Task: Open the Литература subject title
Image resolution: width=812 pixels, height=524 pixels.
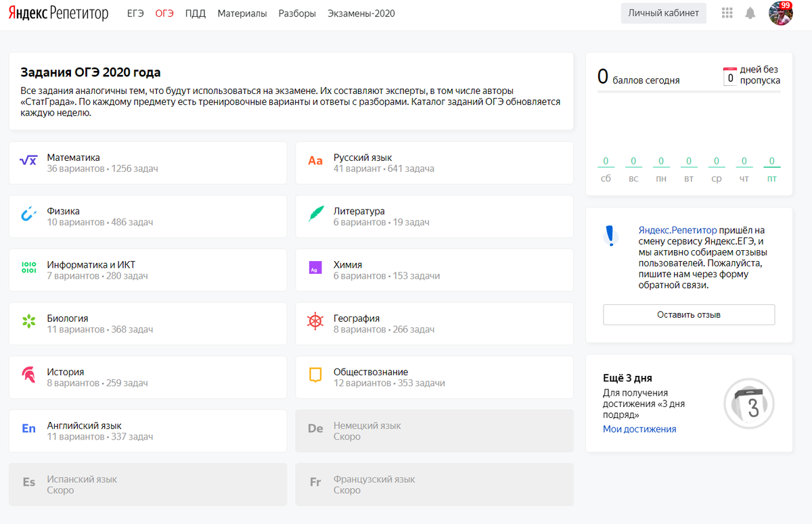Action: pos(359,211)
